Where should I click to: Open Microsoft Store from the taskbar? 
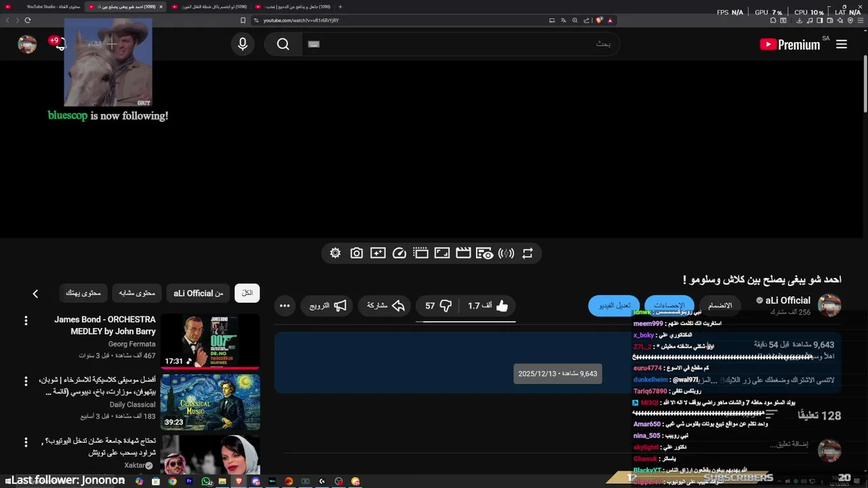(x=156, y=481)
